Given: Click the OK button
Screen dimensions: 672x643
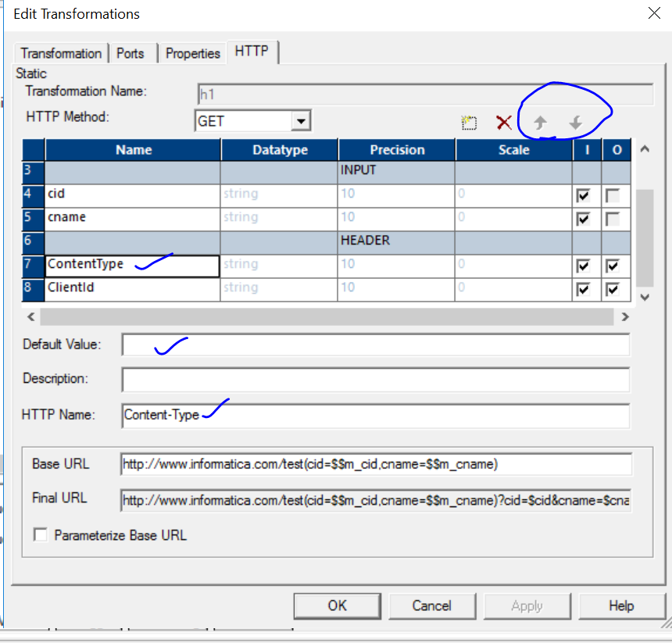Looking at the screenshot, I should (x=338, y=605).
